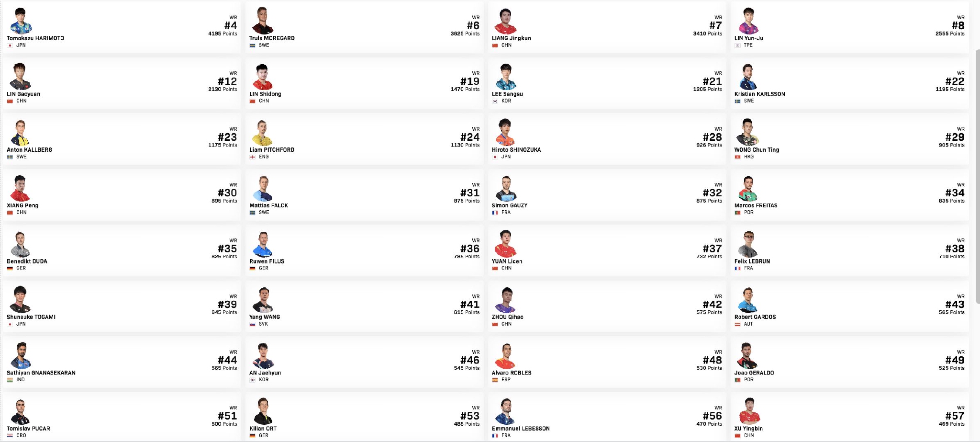Click the Hong Kong flag under WONG Chun Ting
Viewport: 980px width, 442px height.
(737, 157)
